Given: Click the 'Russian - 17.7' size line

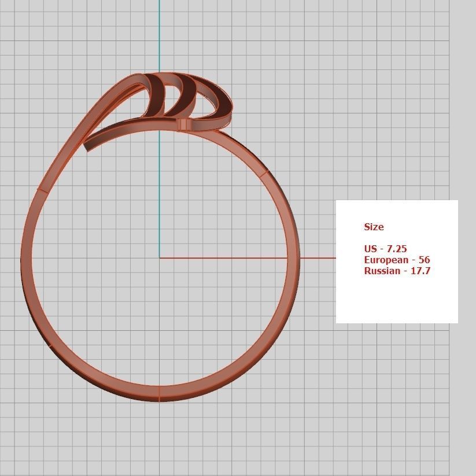Looking at the screenshot, I should pos(397,271).
